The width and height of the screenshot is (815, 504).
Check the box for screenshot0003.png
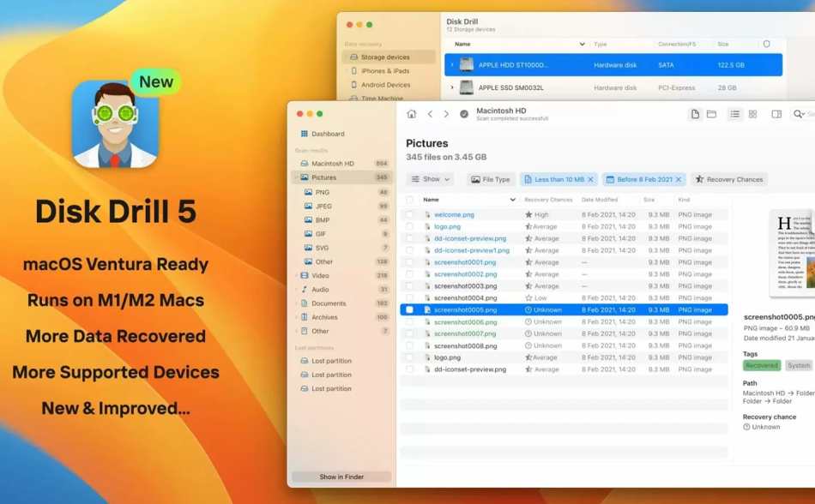[409, 286]
